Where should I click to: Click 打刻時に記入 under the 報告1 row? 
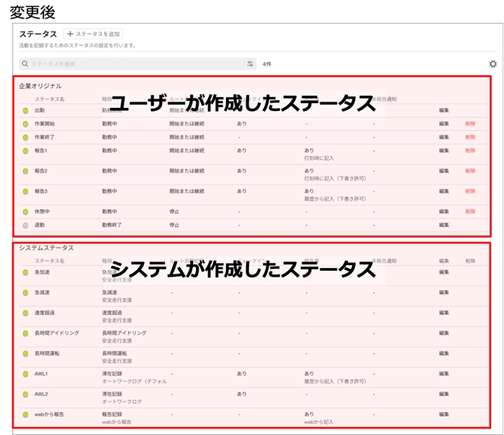point(319,158)
